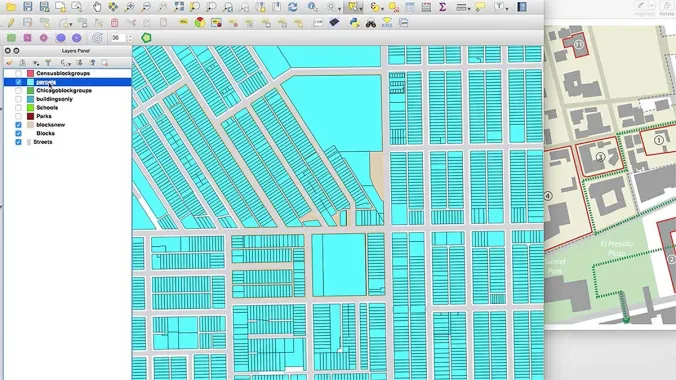
Task: Hide the blocksnew layer via checkbox
Action: (18, 125)
